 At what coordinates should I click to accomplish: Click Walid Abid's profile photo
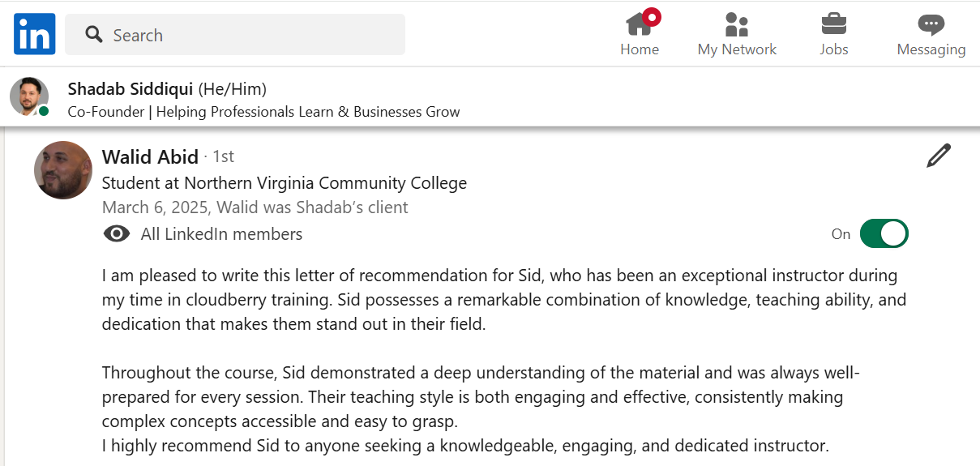click(63, 170)
